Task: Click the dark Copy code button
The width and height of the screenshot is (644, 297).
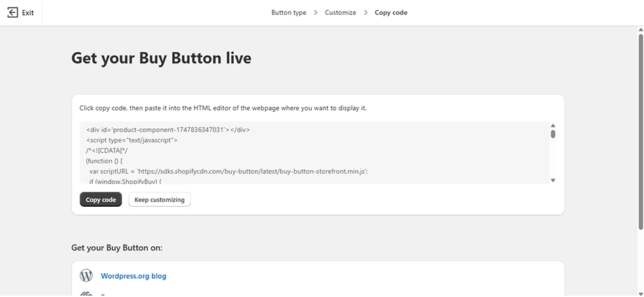Action: click(100, 199)
